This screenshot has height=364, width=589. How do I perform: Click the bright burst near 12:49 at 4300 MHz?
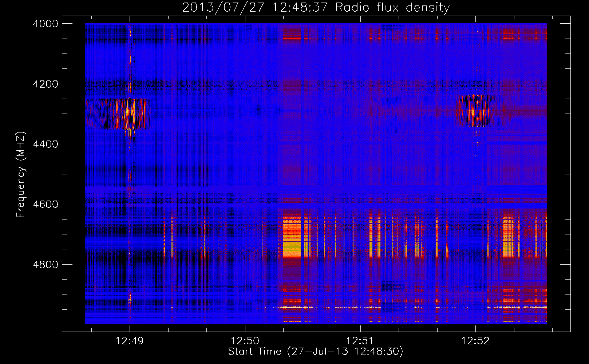click(118, 114)
